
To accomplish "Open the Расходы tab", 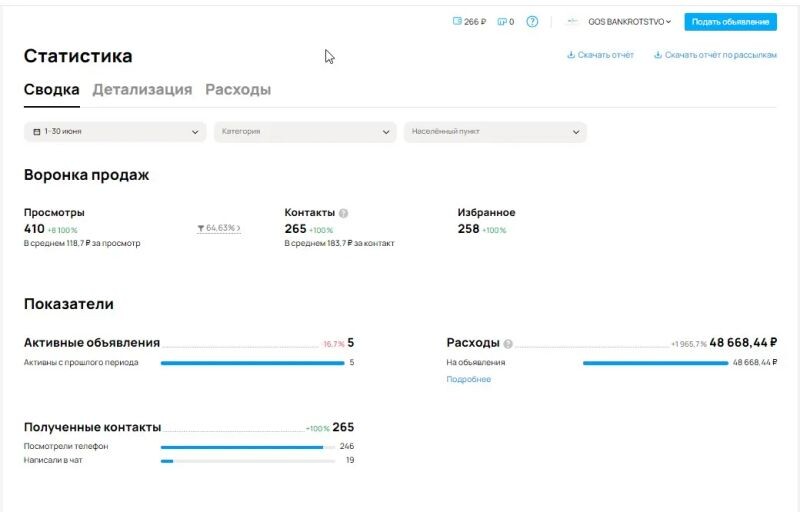I will point(238,89).
